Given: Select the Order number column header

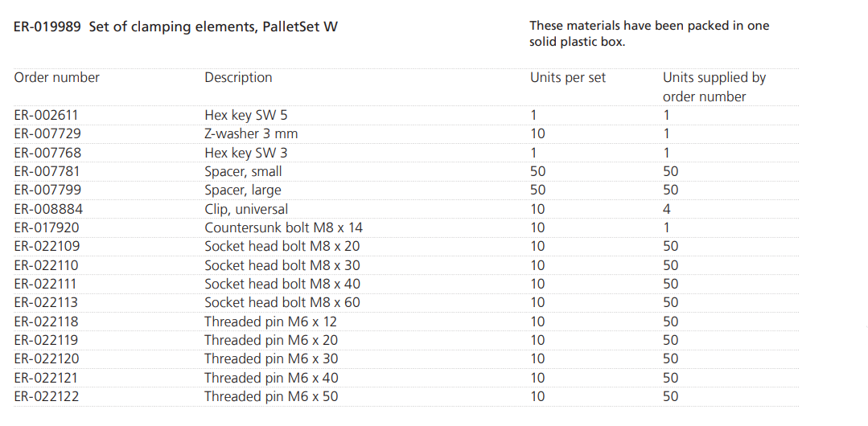Looking at the screenshot, I should (x=57, y=78).
